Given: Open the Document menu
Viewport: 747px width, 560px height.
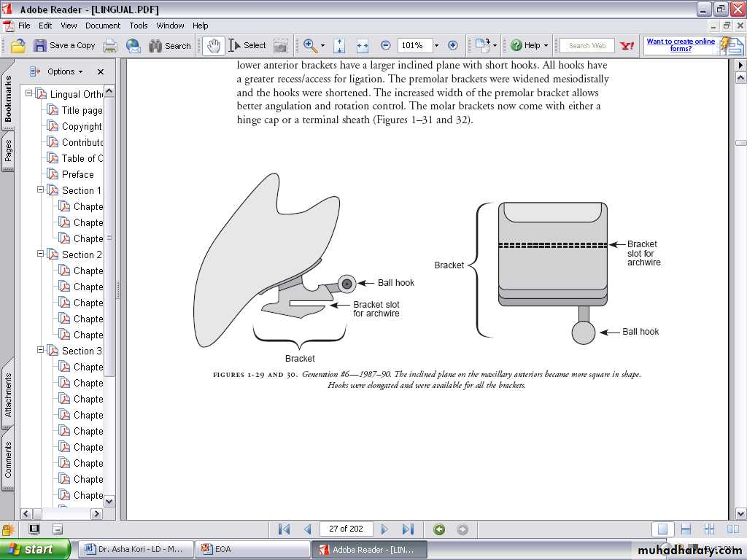Looking at the screenshot, I should point(103,26).
